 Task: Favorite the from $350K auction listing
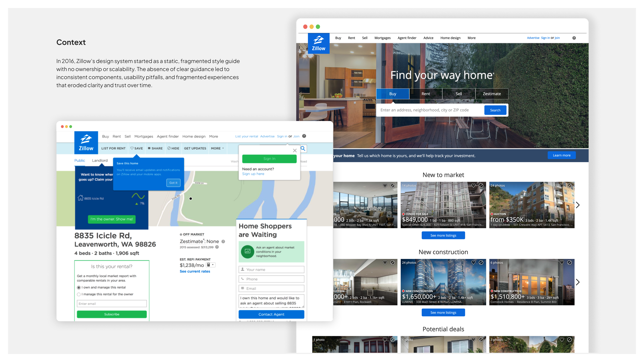[562, 185]
